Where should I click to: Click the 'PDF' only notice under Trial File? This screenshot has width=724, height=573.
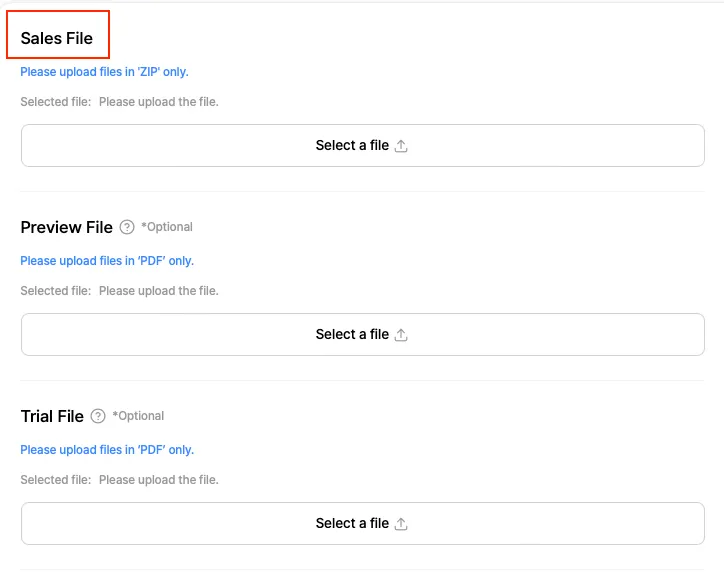click(107, 450)
